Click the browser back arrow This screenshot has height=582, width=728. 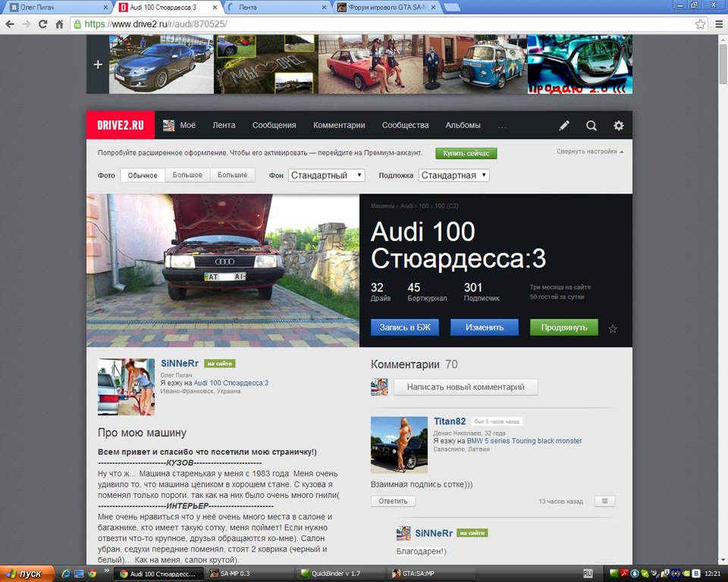(x=10, y=24)
